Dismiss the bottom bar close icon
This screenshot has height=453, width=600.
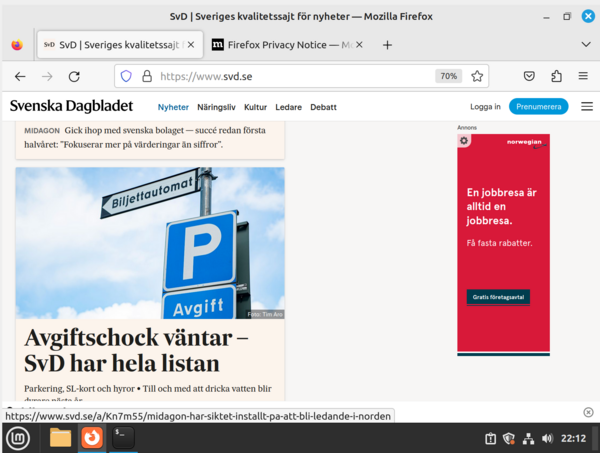(588, 412)
